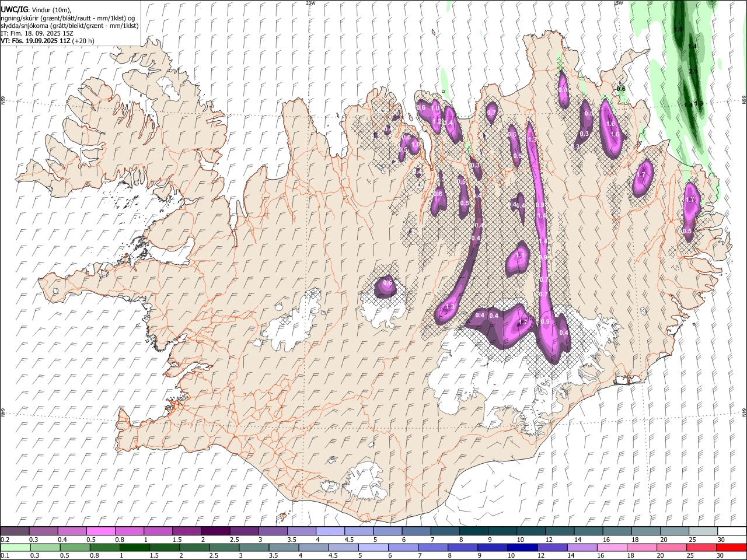Click the 'rigning/skúrir' description line
This screenshot has height=560, width=747.
[68, 18]
